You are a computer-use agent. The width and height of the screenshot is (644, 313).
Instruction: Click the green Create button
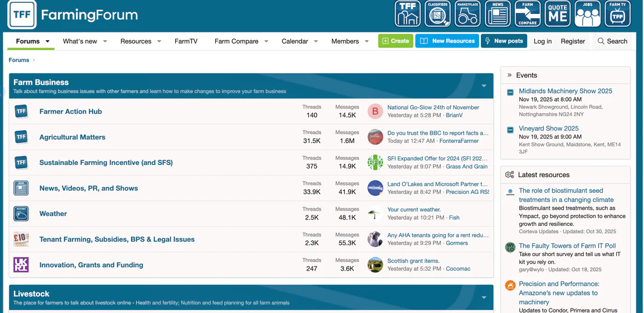tap(396, 41)
